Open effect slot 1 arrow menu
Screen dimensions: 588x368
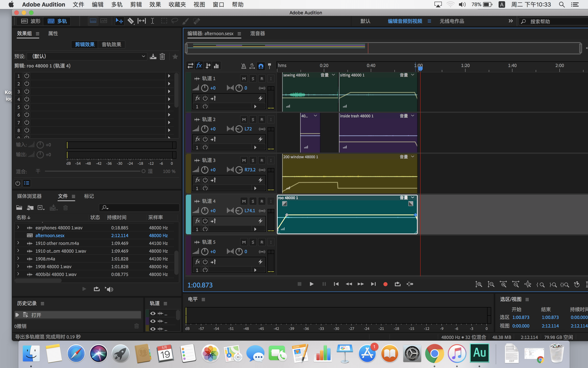point(169,76)
